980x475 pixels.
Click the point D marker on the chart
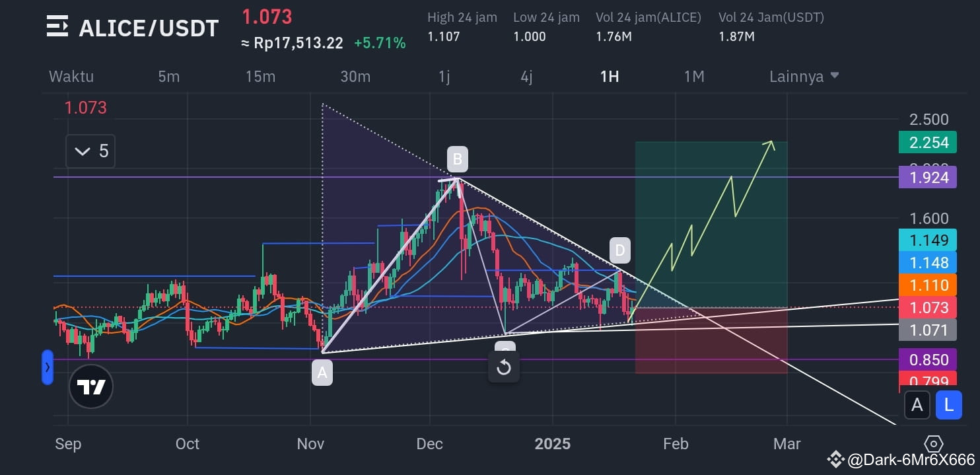pyautogui.click(x=619, y=250)
